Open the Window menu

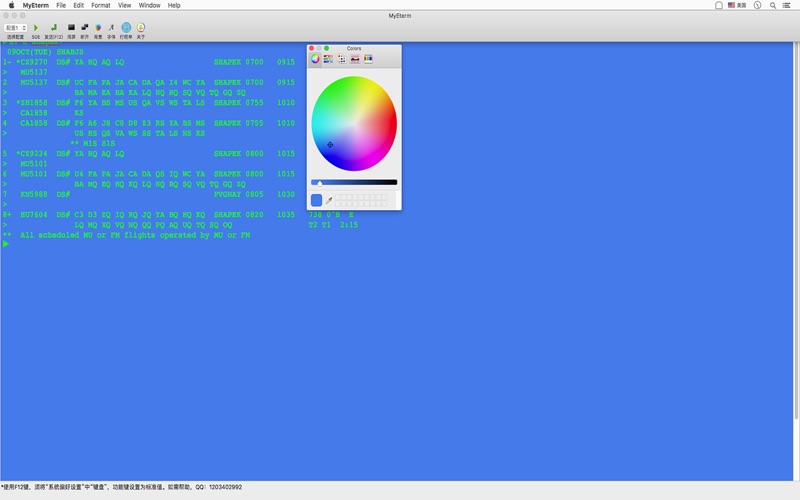tap(149, 5)
